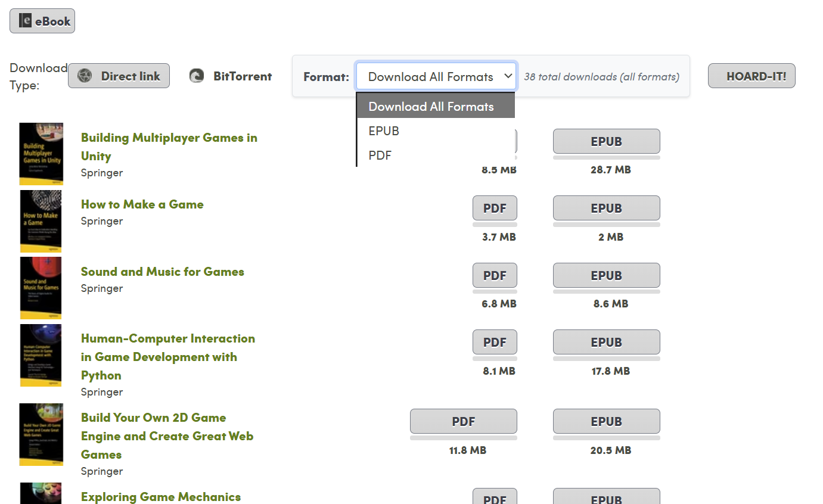Open the Format dropdown
This screenshot has height=504, width=823.
[436, 76]
